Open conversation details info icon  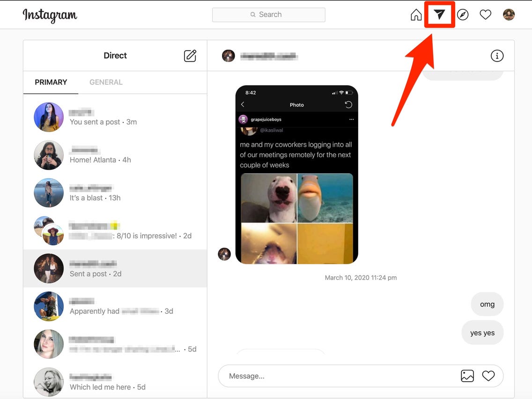coord(497,56)
